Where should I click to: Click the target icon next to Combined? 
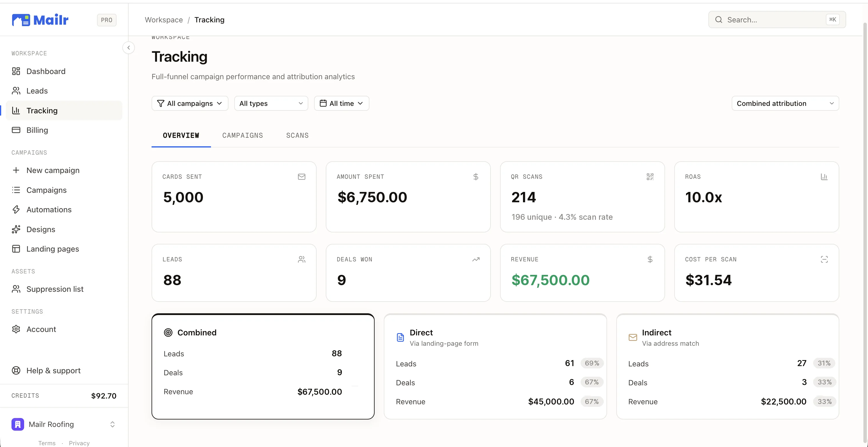(168, 333)
